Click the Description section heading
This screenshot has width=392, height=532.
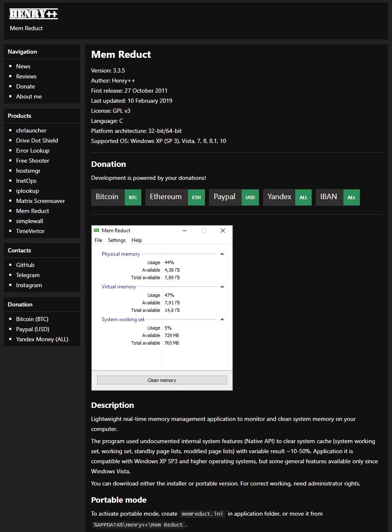coord(113,405)
